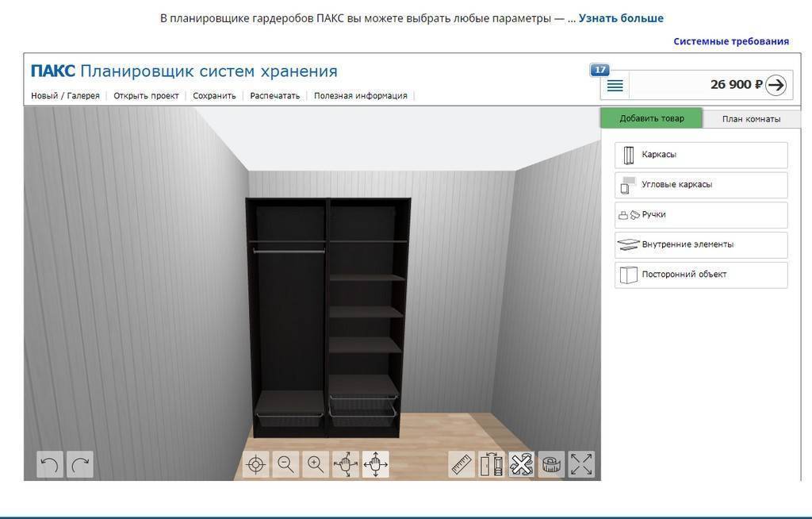The height and width of the screenshot is (519, 812).
Task: Click the redo arrow button
Action: tap(79, 464)
